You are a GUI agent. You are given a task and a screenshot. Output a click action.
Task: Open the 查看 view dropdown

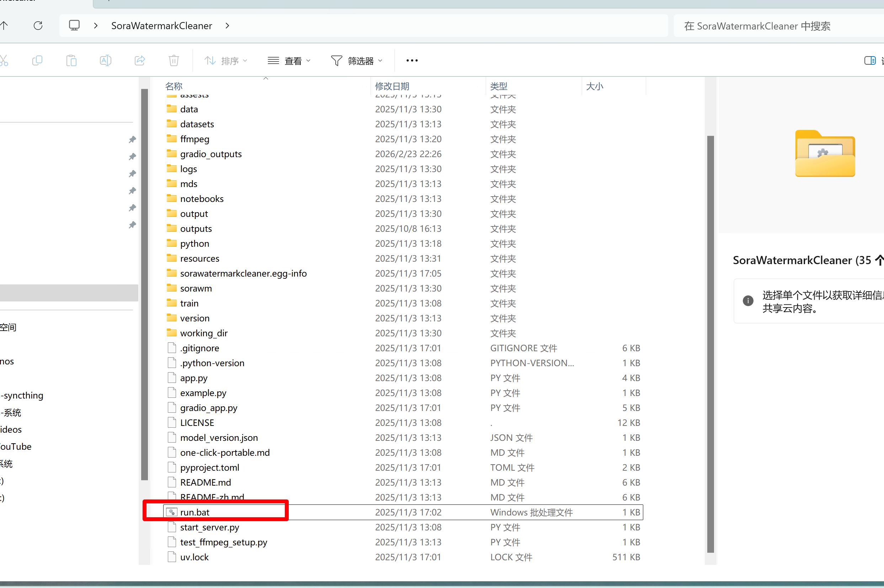click(x=289, y=60)
